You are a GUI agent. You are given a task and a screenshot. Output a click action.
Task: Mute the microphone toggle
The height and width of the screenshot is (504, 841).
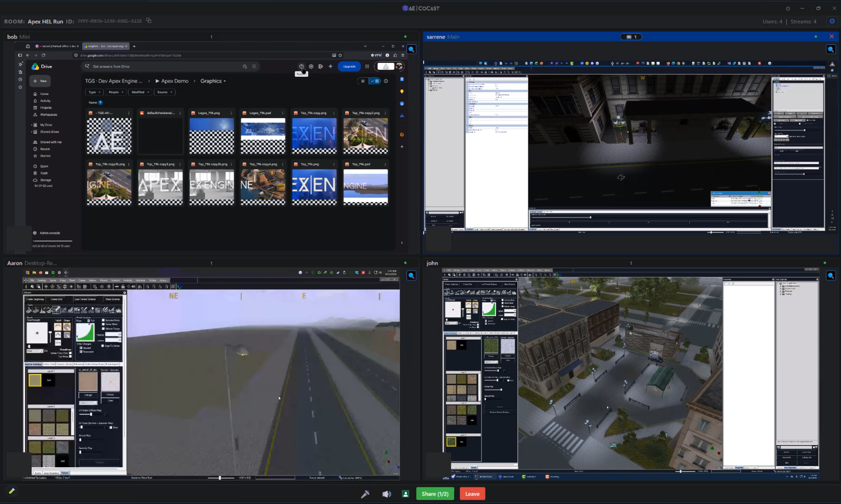(x=365, y=494)
